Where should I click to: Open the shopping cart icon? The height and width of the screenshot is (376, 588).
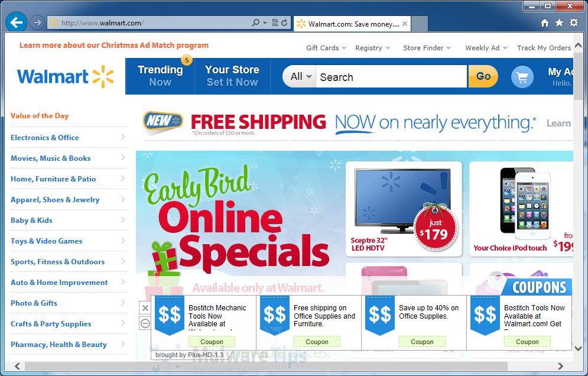[x=522, y=77]
